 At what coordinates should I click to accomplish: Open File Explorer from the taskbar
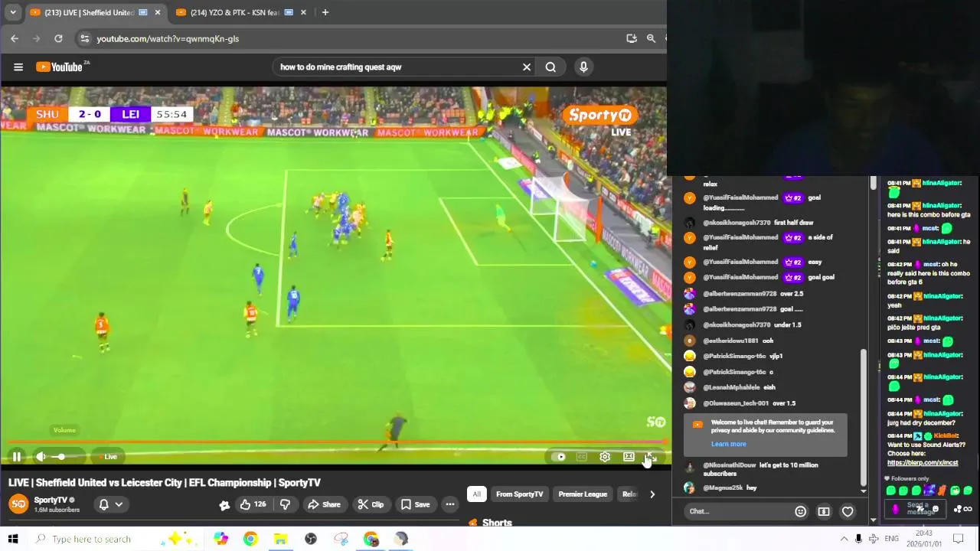tap(280, 539)
